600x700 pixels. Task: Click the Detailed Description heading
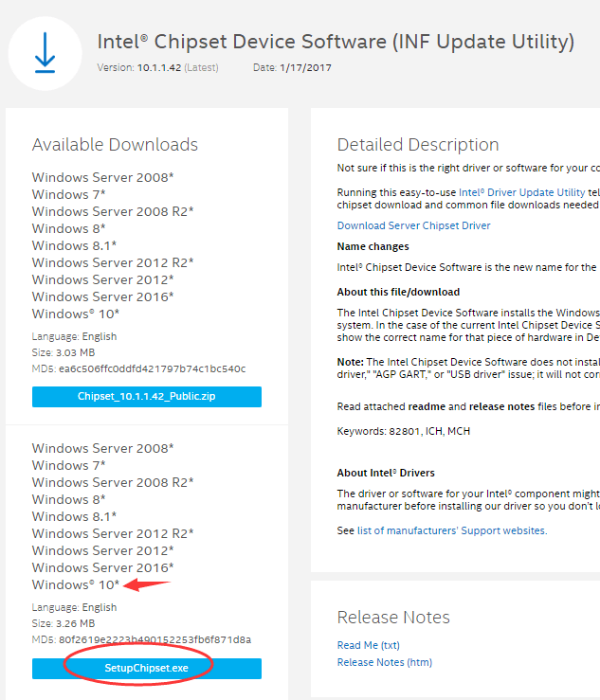417,145
